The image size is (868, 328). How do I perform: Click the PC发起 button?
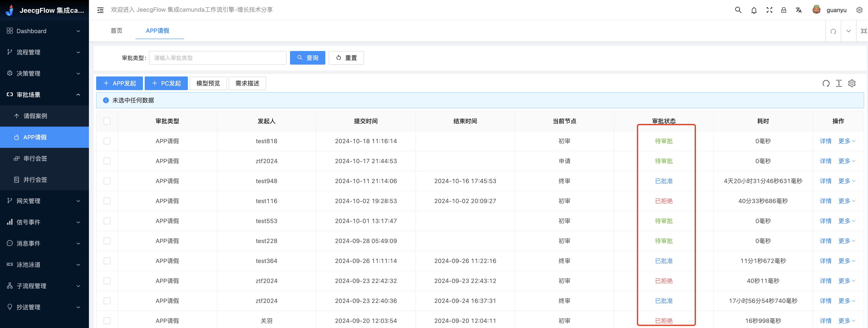coord(166,83)
